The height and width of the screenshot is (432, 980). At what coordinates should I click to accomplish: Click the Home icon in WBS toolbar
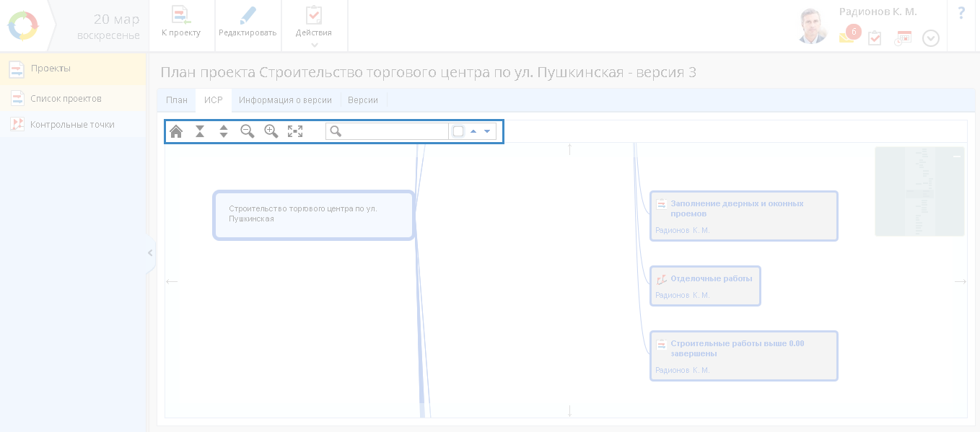176,131
